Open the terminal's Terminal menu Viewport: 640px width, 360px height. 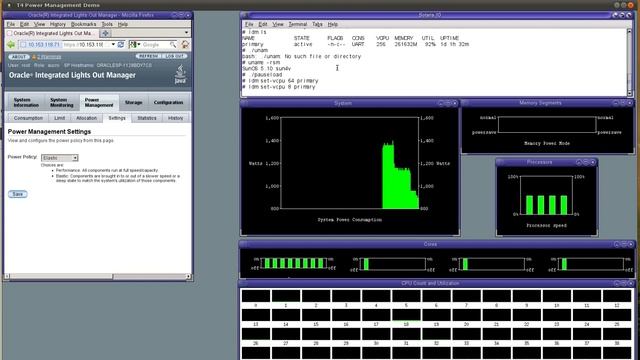298,24
